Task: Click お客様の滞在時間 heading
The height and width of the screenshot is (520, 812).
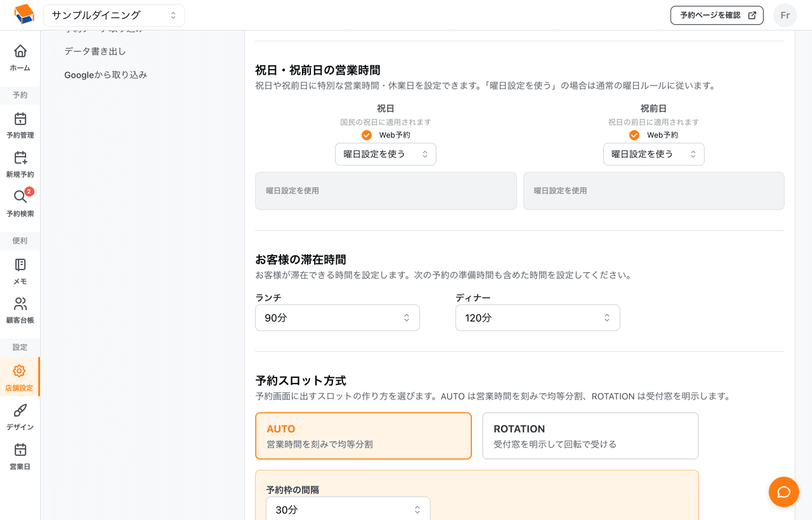Action: [301, 259]
